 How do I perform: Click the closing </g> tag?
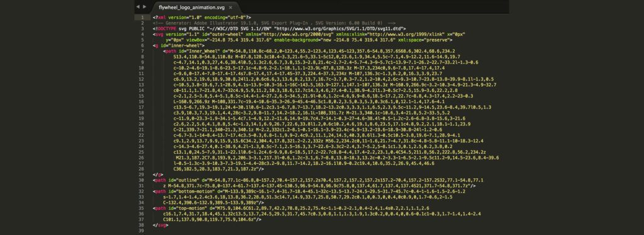[158, 175]
